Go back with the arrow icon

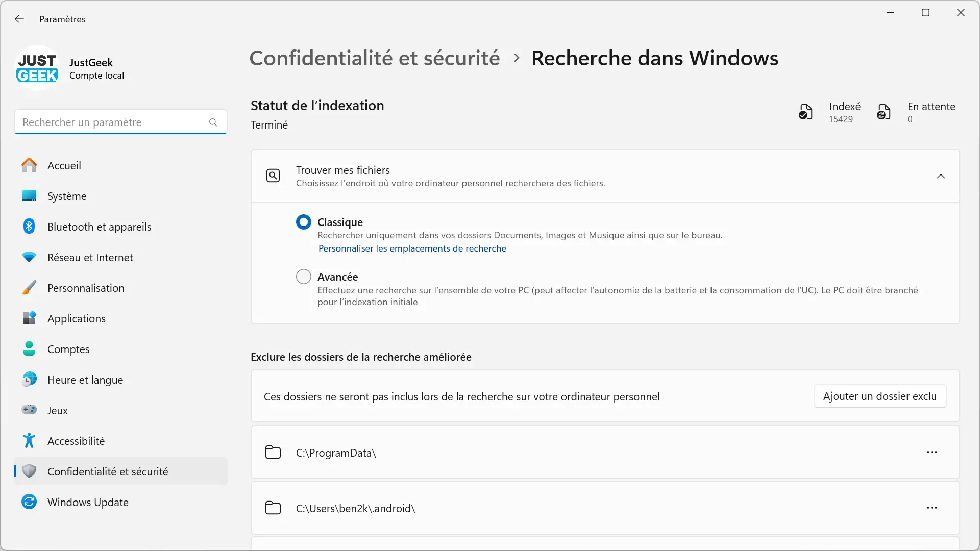coord(19,19)
